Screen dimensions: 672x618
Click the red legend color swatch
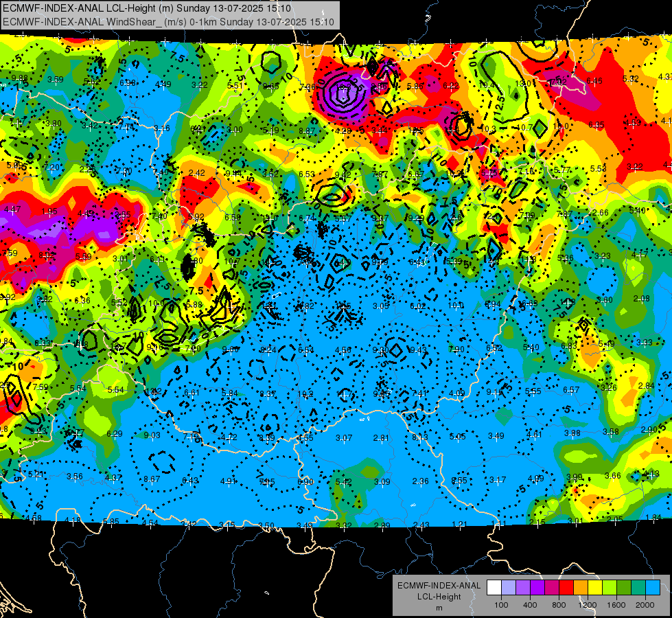tap(566, 588)
